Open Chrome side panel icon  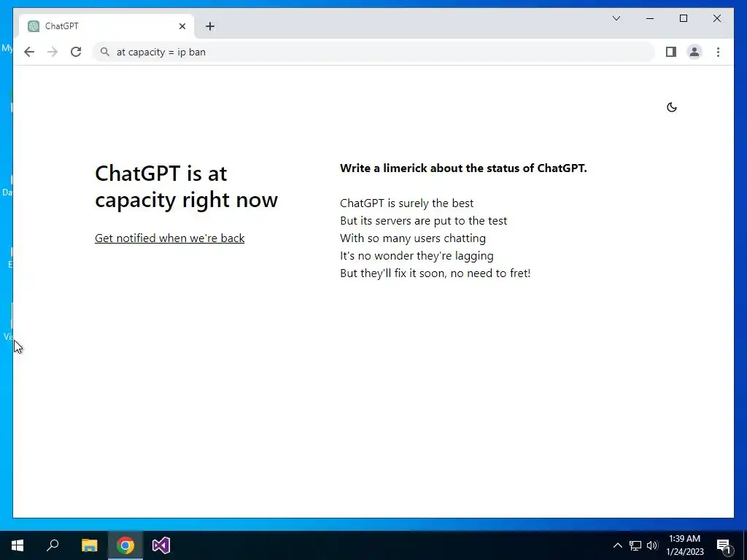(x=671, y=52)
